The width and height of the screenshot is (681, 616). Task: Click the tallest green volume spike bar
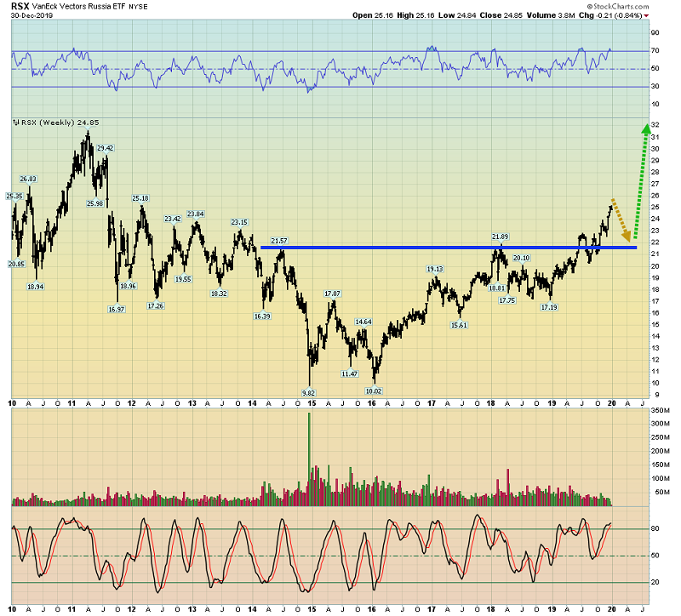click(x=309, y=459)
